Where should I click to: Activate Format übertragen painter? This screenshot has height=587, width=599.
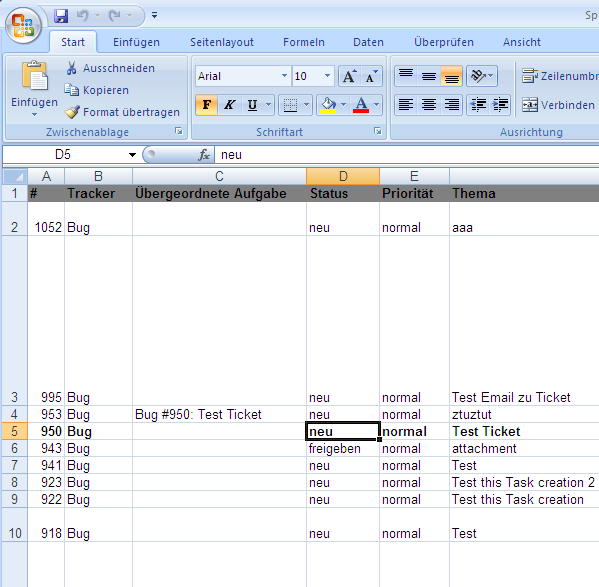tap(122, 112)
